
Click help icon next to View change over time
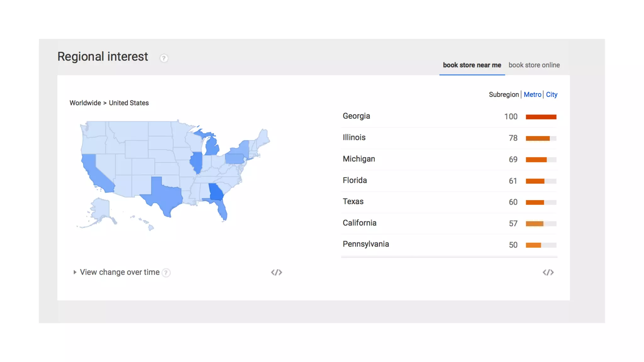point(166,273)
